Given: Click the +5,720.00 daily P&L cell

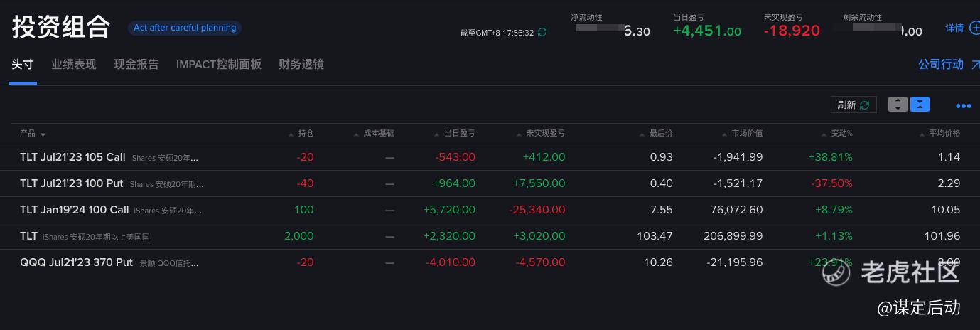Looking at the screenshot, I should [449, 210].
